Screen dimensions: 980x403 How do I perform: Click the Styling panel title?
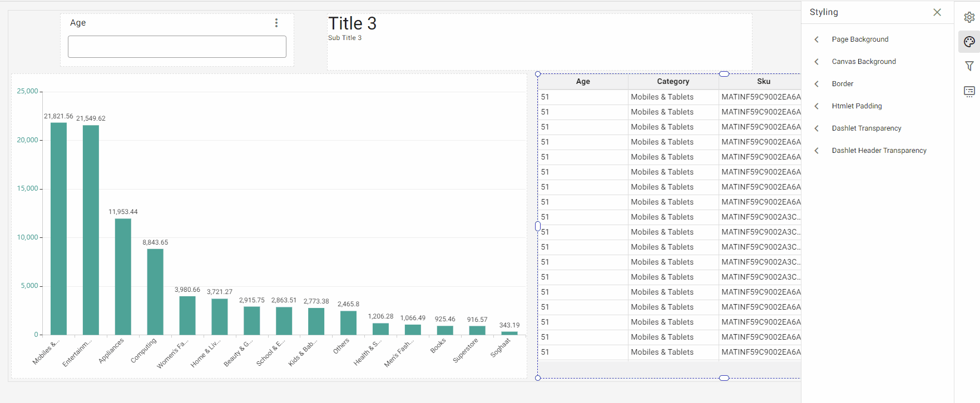pos(824,12)
